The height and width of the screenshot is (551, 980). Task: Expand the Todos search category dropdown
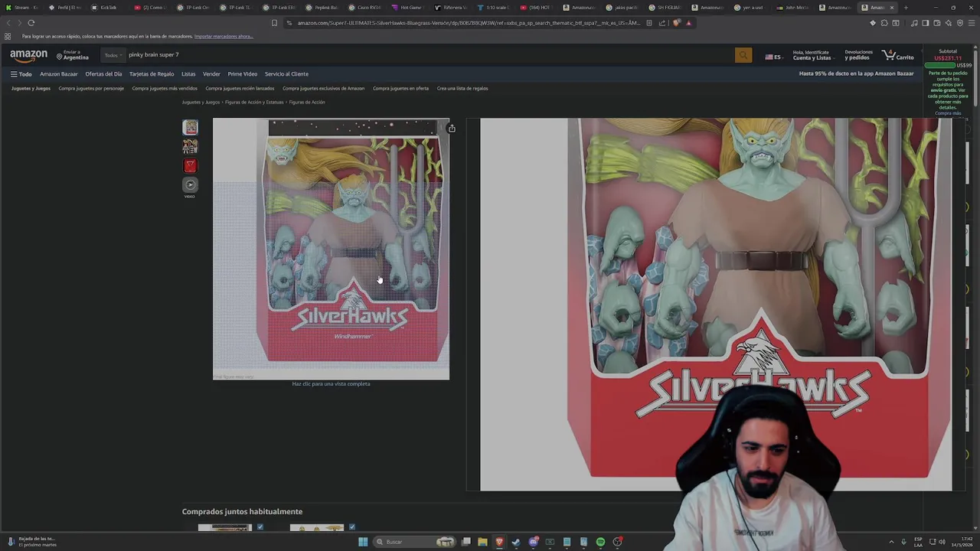[113, 55]
